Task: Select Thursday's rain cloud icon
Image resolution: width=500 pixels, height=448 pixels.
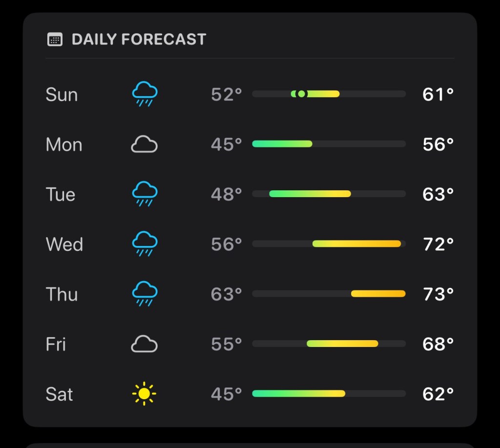Action: 145,294
